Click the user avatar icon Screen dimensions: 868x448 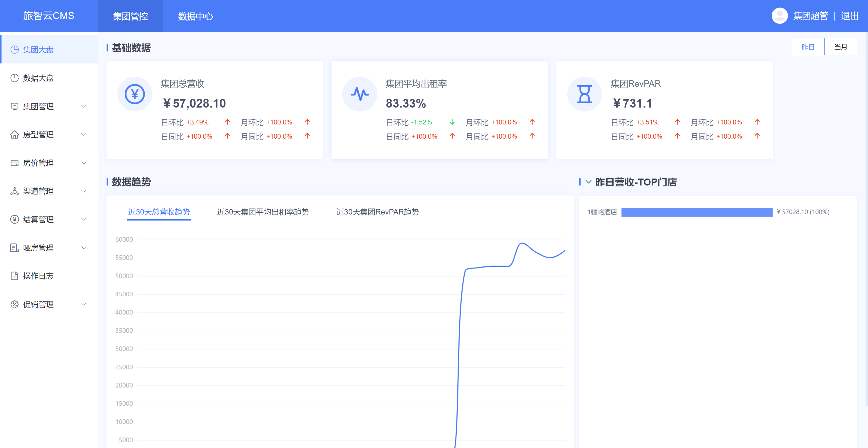coord(779,16)
